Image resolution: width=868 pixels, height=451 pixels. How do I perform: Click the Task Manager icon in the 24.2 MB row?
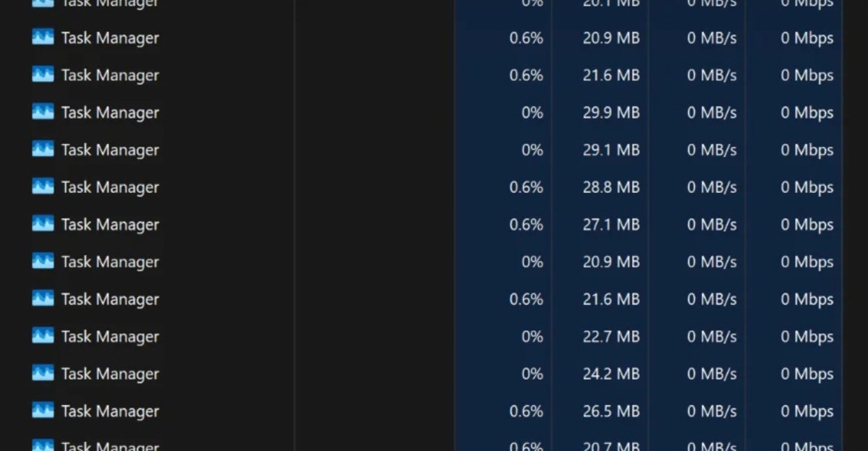(43, 373)
